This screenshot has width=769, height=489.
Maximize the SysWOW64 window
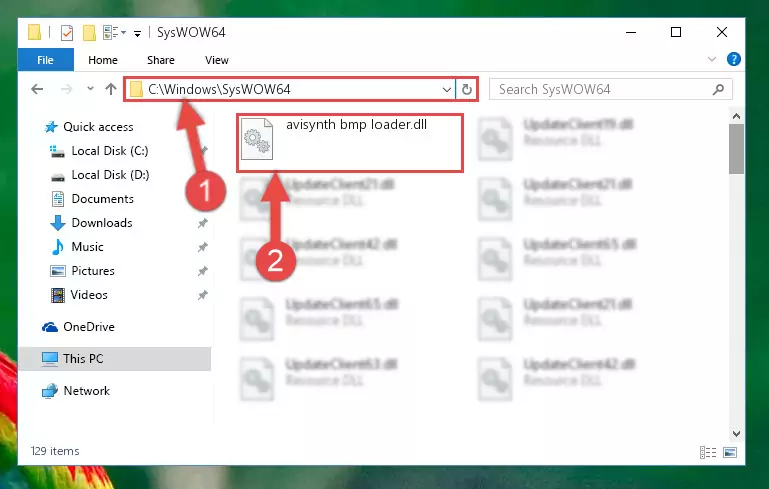tap(676, 32)
